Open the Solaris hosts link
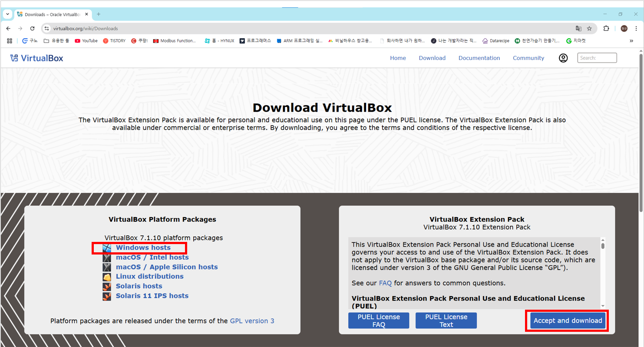This screenshot has width=644, height=347. point(139,286)
